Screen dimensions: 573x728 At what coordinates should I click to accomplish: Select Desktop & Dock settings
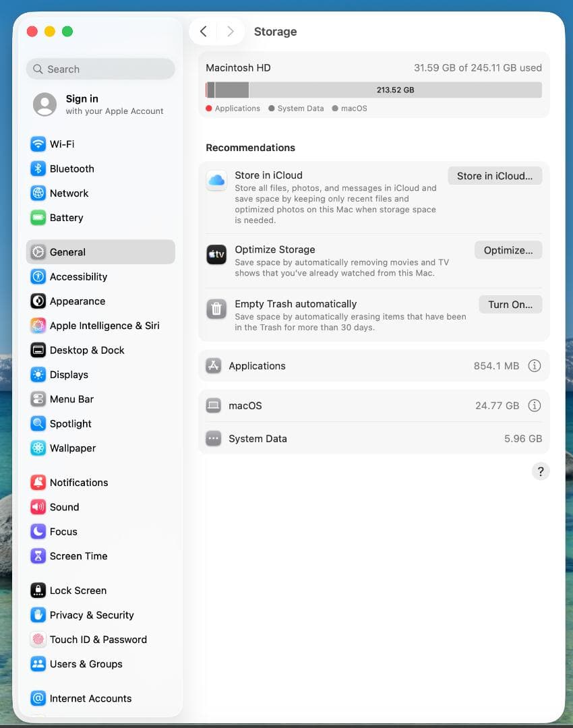87,351
